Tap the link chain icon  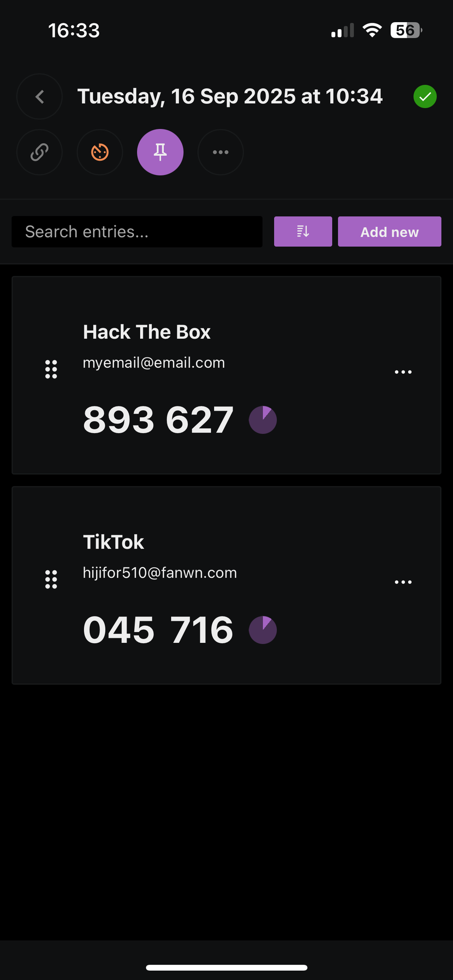point(40,152)
